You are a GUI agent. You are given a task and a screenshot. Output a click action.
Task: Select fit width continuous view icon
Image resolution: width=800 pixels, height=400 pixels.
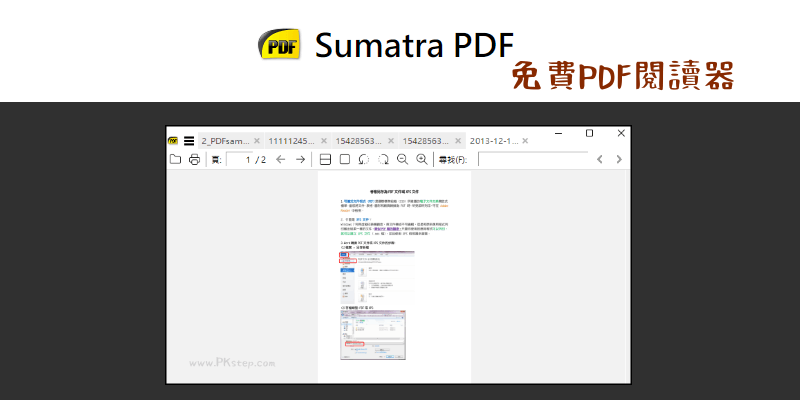coord(325,159)
